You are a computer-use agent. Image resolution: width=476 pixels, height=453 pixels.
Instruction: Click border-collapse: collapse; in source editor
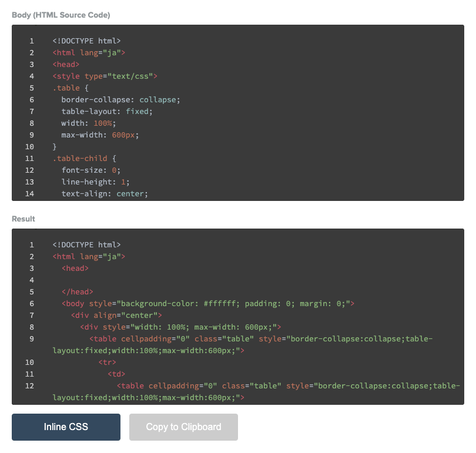click(x=120, y=99)
